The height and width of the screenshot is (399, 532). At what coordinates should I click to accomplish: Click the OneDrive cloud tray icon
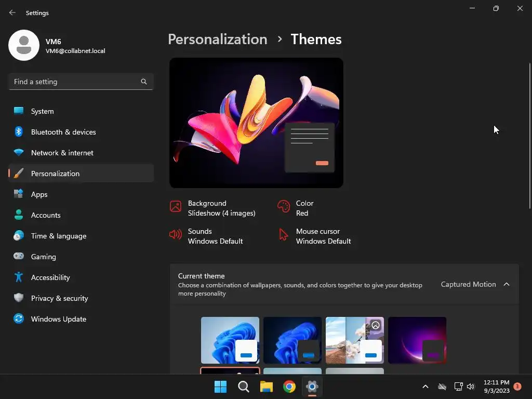point(442,387)
